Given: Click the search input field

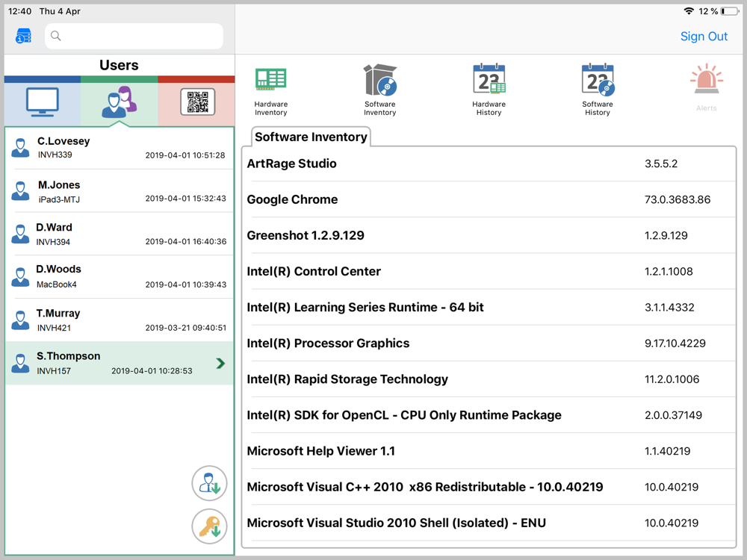Looking at the screenshot, I should point(134,36).
